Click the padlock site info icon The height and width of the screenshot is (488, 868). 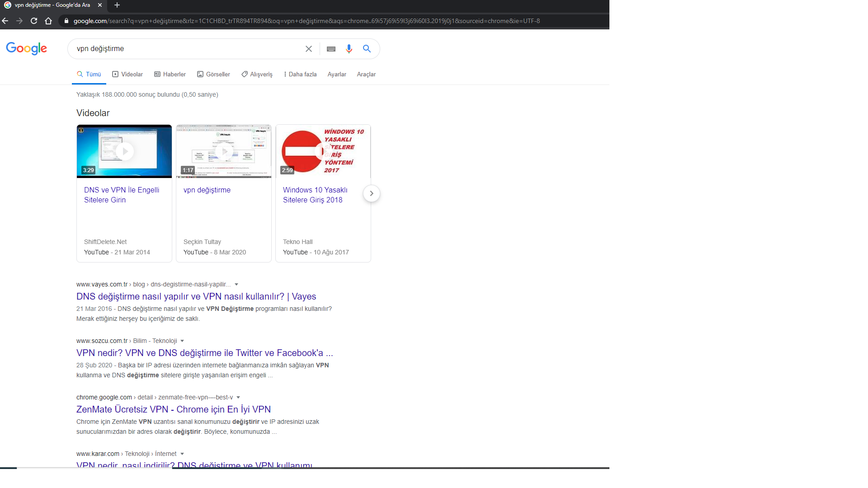coord(66,21)
